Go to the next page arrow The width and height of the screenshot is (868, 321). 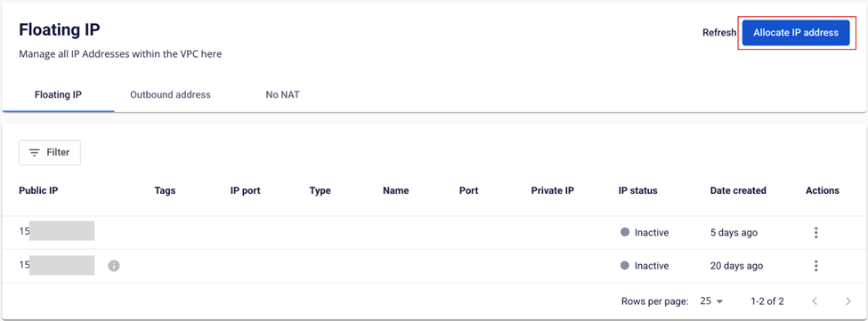coord(848,301)
